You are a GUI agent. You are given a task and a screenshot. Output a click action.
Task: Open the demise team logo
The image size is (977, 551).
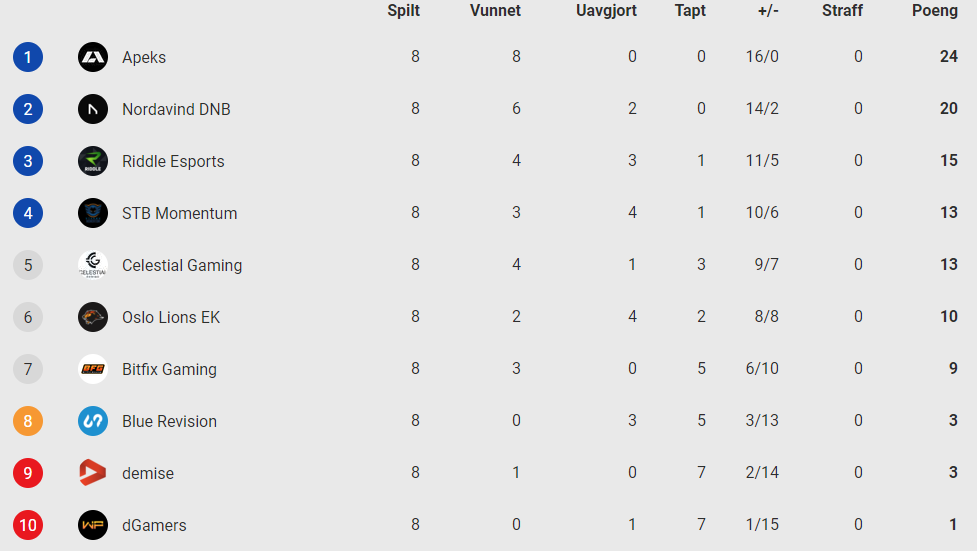click(x=93, y=473)
